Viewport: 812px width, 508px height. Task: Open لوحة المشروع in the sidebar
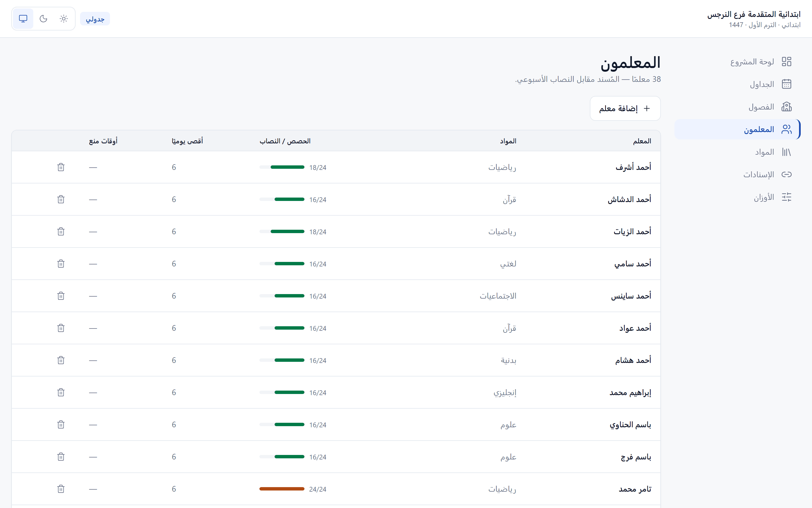(737, 62)
